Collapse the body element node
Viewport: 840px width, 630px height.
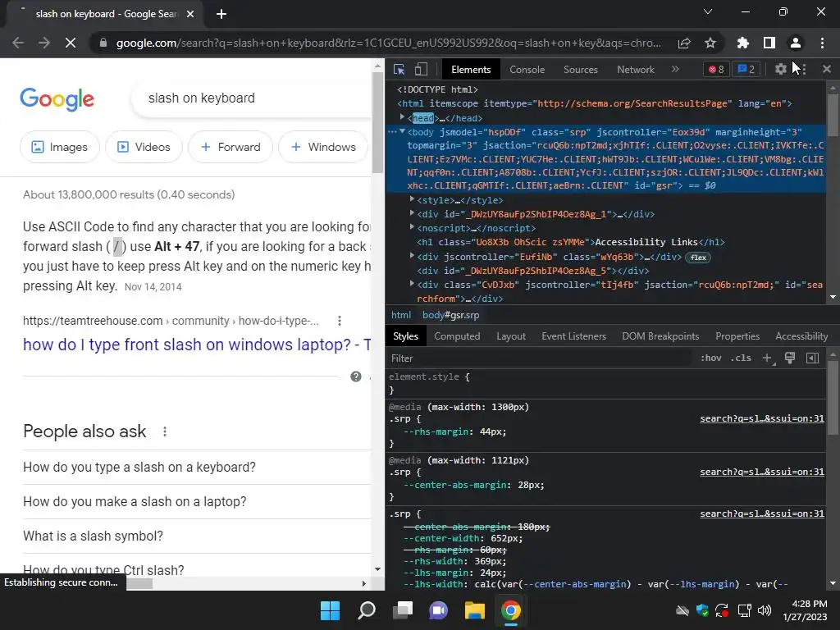point(402,131)
